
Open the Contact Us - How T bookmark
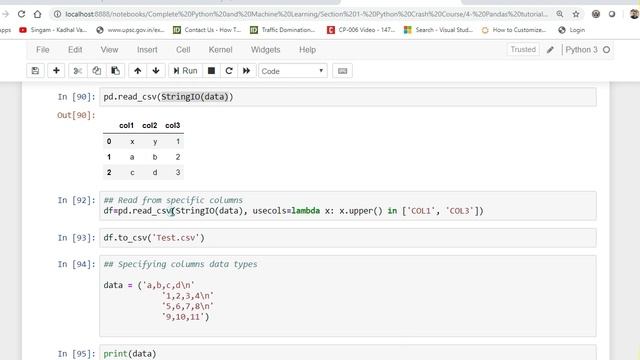coord(207,30)
